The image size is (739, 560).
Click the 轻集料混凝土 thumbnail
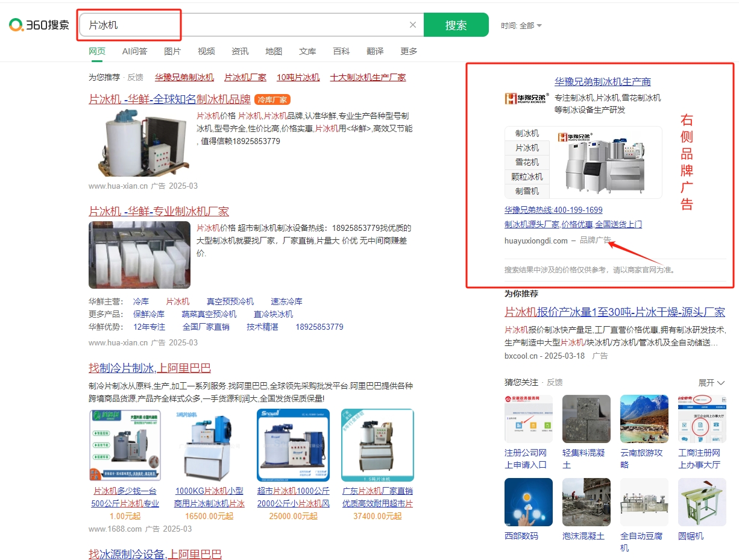(x=586, y=419)
